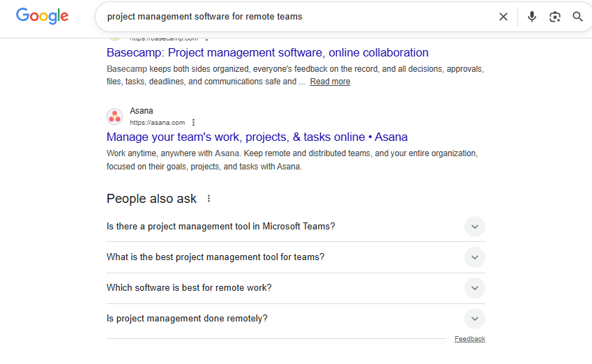This screenshot has width=592, height=364.
Task: Expand "Is project management done remotely?" question
Action: 474,319
